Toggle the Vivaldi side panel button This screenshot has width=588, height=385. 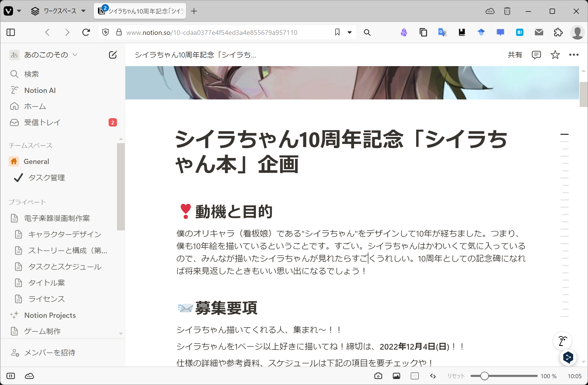pos(11,32)
